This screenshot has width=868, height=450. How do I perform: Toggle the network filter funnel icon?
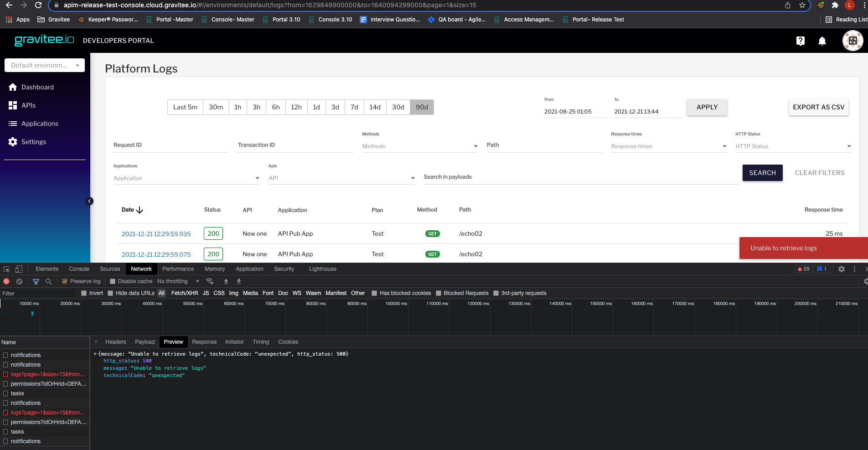tap(36, 281)
